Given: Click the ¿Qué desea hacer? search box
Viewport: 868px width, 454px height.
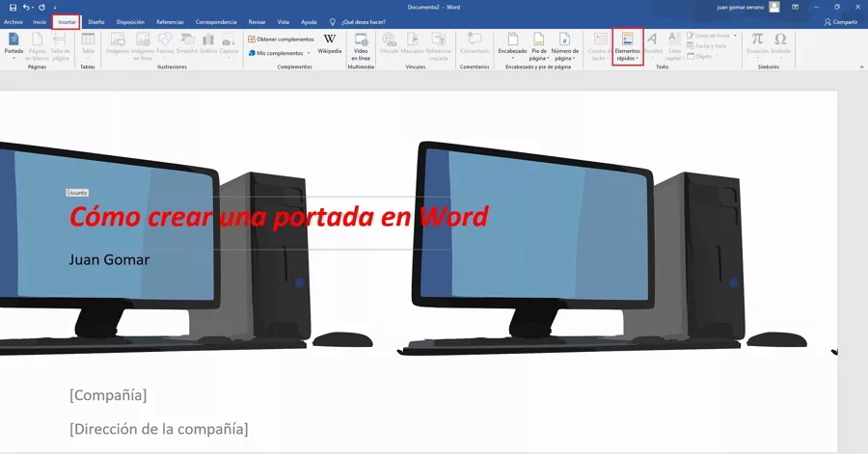Looking at the screenshot, I should [358, 22].
